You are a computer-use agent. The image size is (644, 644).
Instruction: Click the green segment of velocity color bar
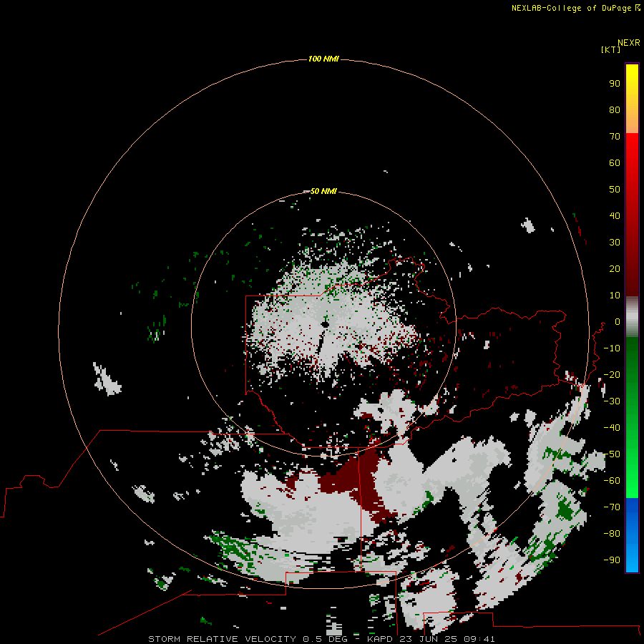tap(632, 418)
